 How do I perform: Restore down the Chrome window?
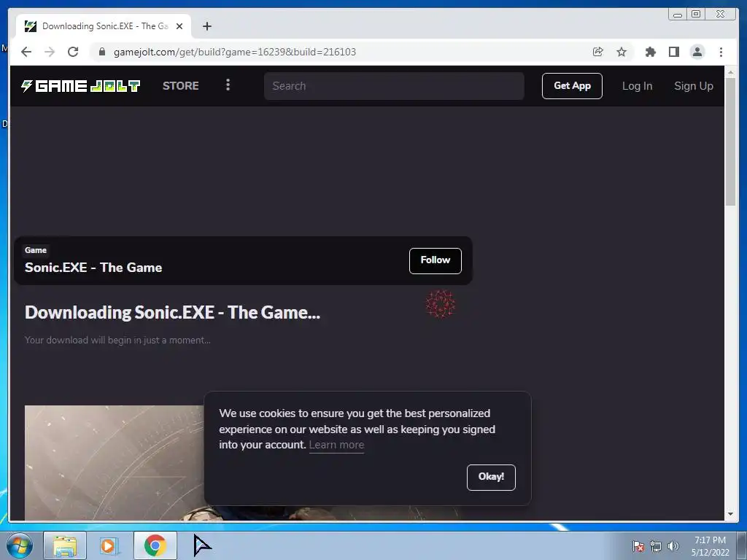pyautogui.click(x=695, y=15)
